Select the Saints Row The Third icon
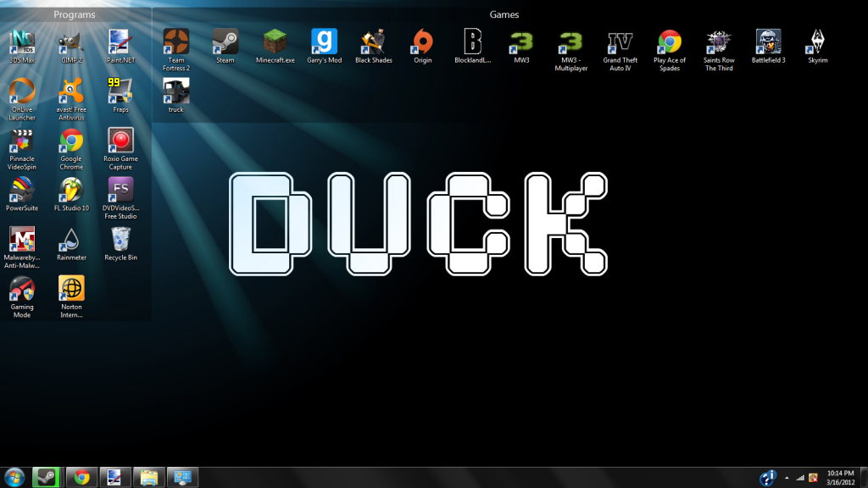 tap(719, 42)
